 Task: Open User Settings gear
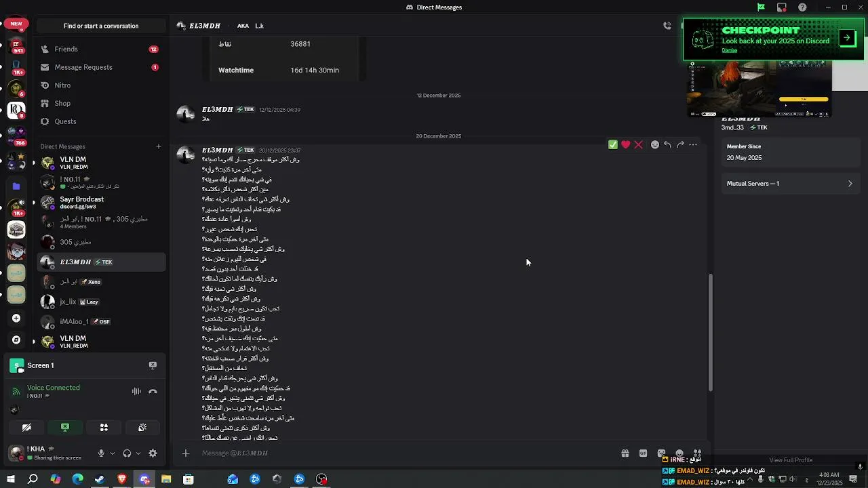pos(153,453)
